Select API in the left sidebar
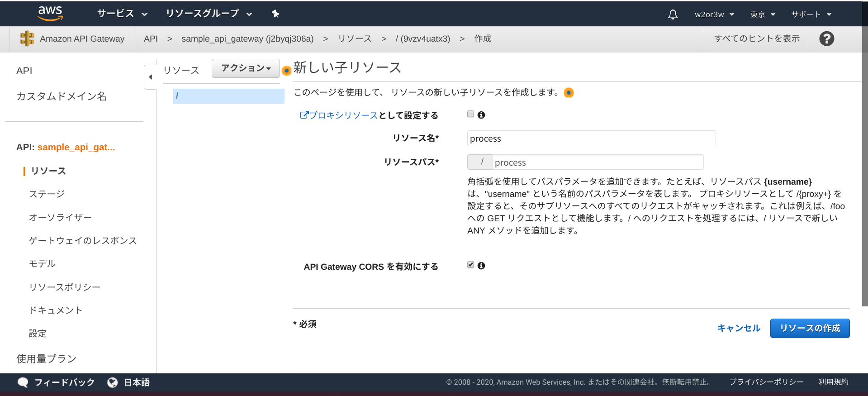This screenshot has width=868, height=396. click(24, 71)
